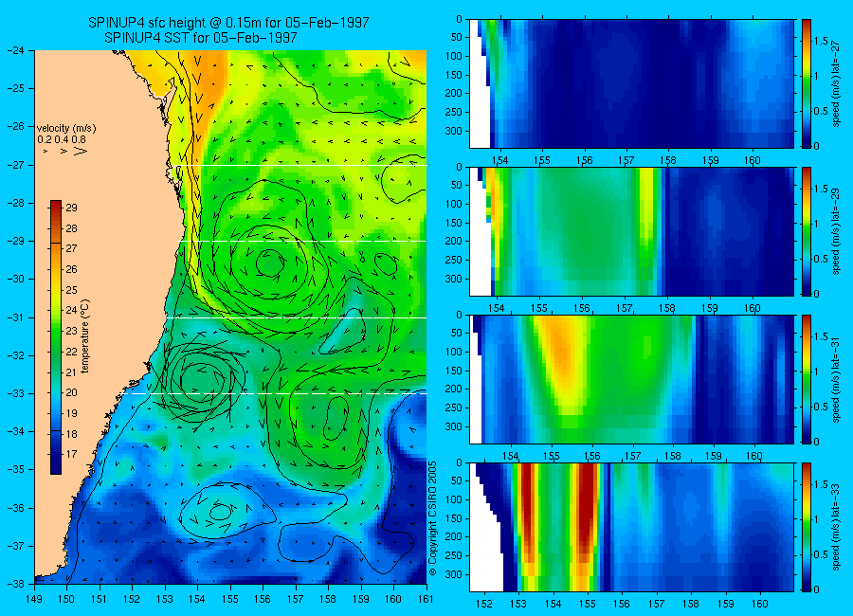Click the '23' value on the temperature scale
This screenshot has height=616, width=853.
click(71, 331)
